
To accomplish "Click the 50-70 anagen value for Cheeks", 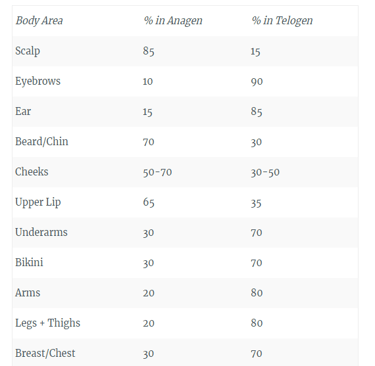I will (157, 172).
